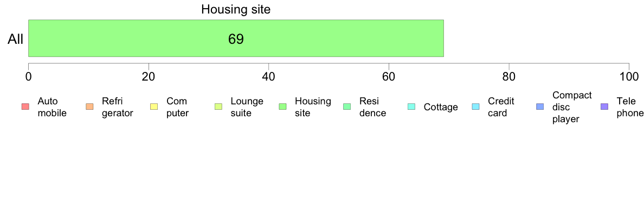Click the Lounge suite legend swatch
The height and width of the screenshot is (199, 644).
pos(218,107)
